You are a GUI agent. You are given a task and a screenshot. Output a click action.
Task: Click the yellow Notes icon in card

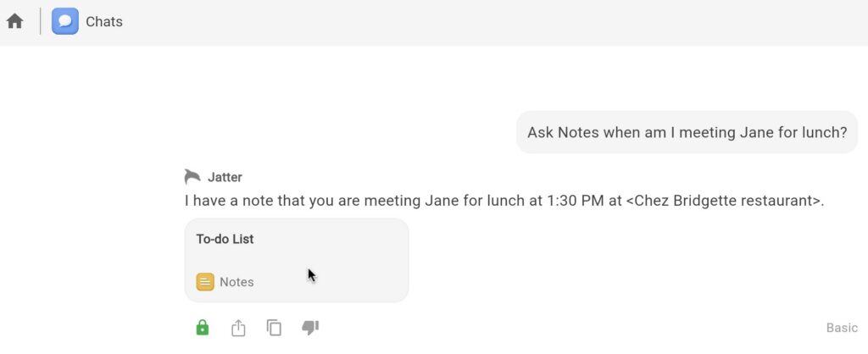click(205, 282)
